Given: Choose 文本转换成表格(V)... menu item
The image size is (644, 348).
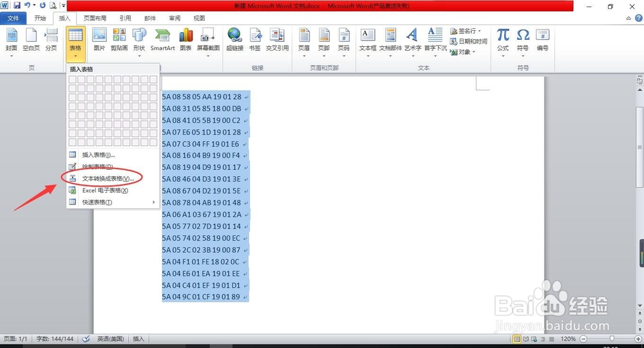Looking at the screenshot, I should 113,179.
